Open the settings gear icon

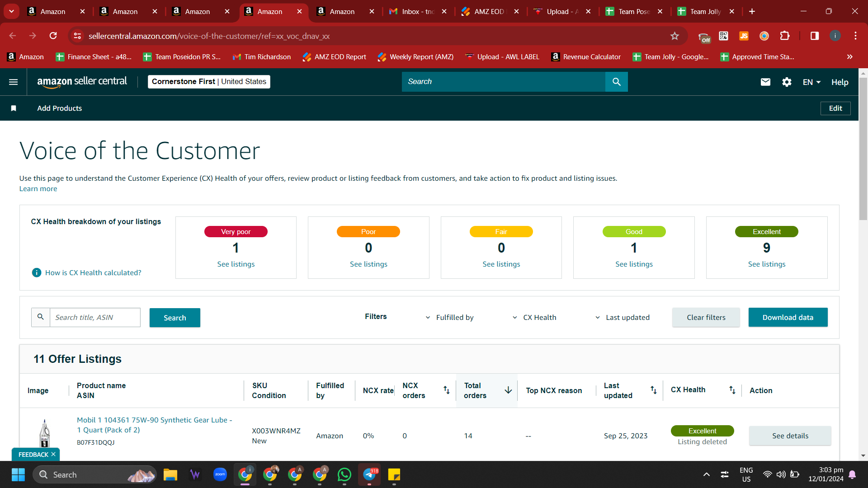pyautogui.click(x=787, y=82)
